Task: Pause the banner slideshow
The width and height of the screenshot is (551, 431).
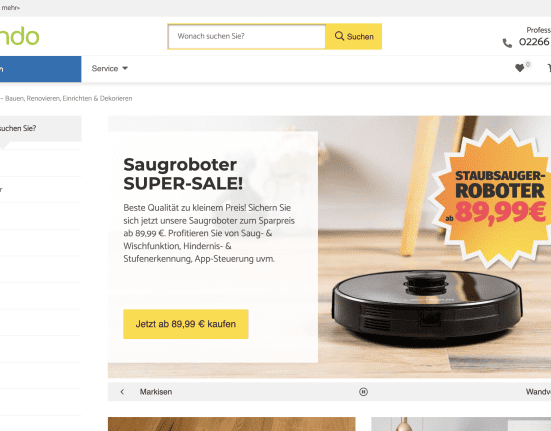Action: tap(363, 392)
